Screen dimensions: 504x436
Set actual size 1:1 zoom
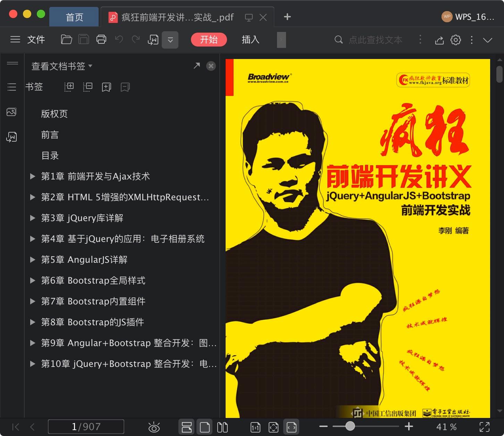255,427
